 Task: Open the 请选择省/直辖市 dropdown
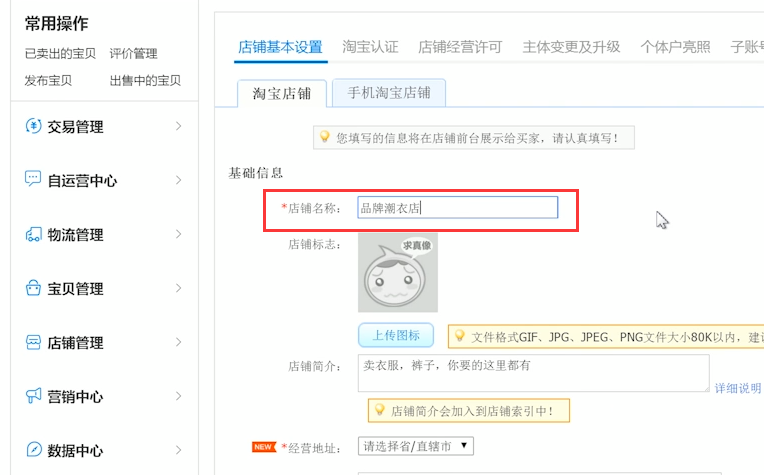click(416, 446)
